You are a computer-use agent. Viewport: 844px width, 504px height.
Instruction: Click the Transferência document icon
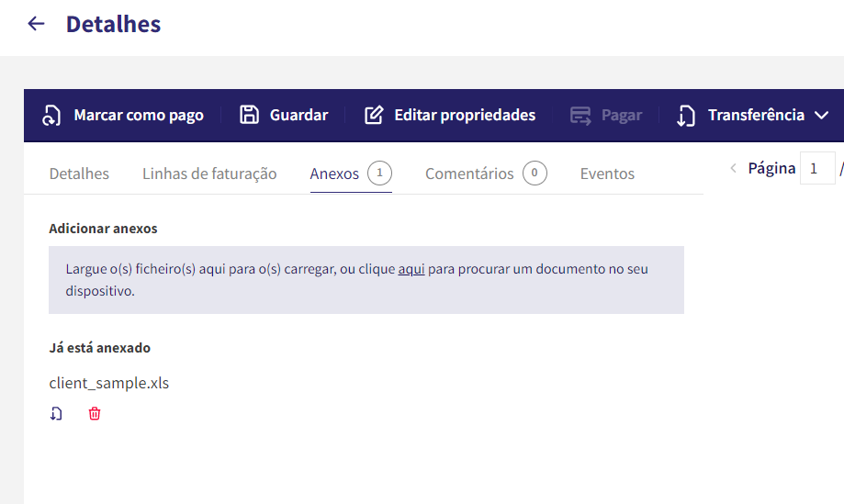(x=686, y=116)
